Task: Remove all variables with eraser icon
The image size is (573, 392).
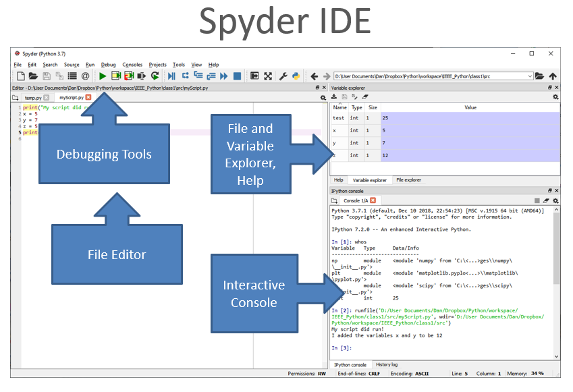Action: 364,96
